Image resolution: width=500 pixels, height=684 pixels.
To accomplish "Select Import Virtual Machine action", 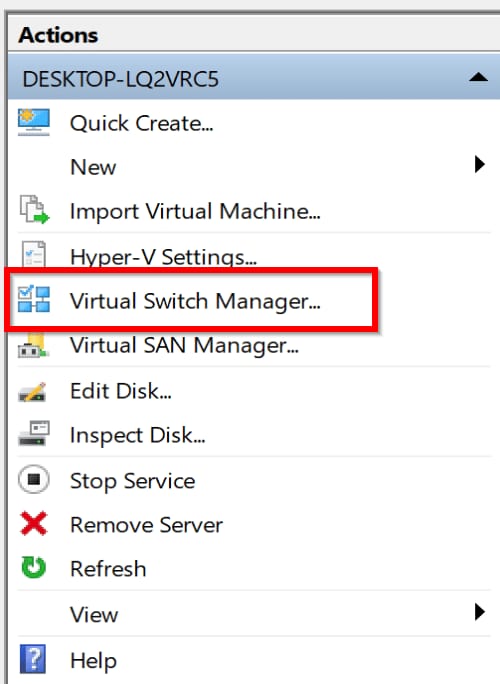I will [195, 212].
